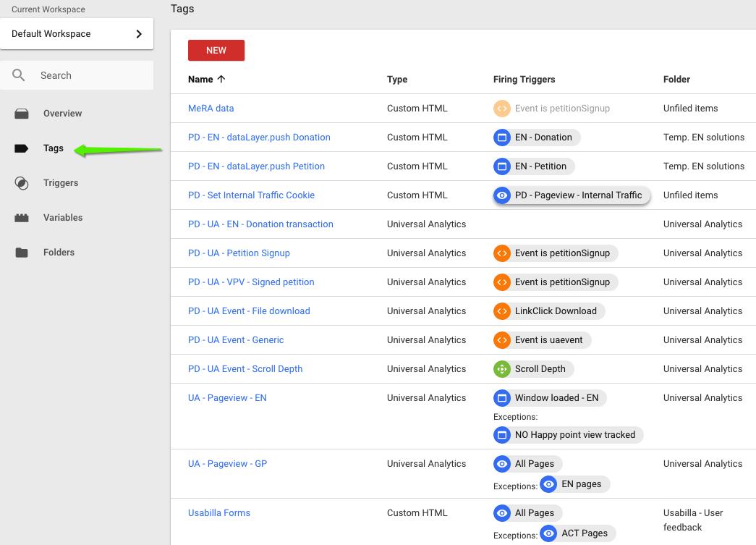This screenshot has height=545, width=756.
Task: Click the Triggers circle icon in sidebar
Action: (x=22, y=183)
